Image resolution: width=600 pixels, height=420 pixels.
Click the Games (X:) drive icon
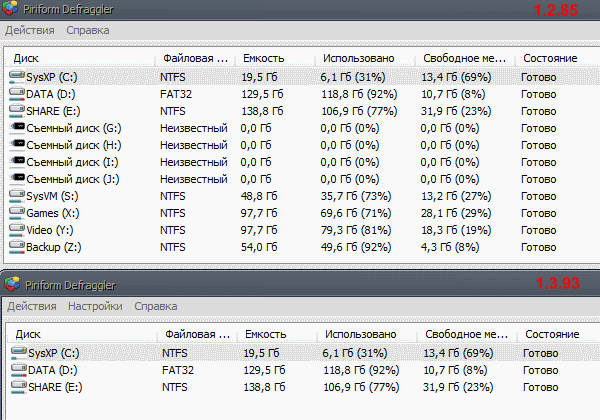(16, 213)
